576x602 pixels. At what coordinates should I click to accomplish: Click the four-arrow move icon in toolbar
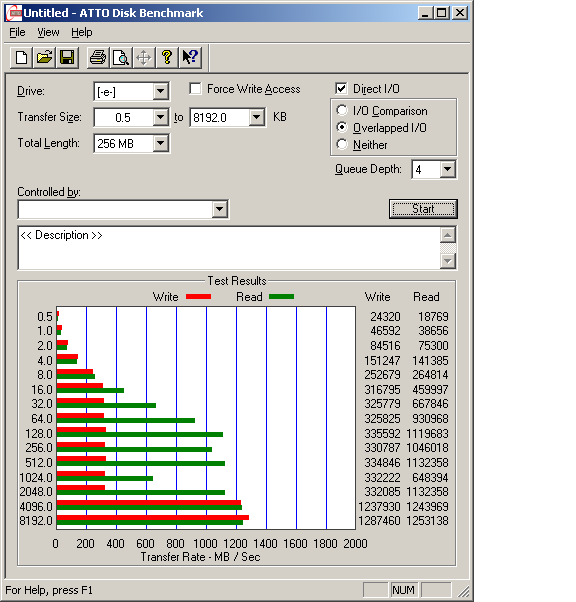coord(144,58)
